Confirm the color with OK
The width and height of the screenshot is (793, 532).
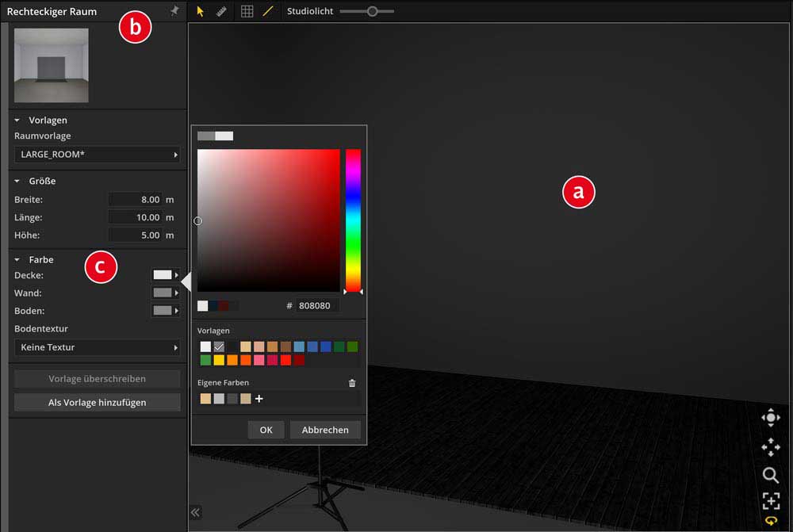click(266, 430)
